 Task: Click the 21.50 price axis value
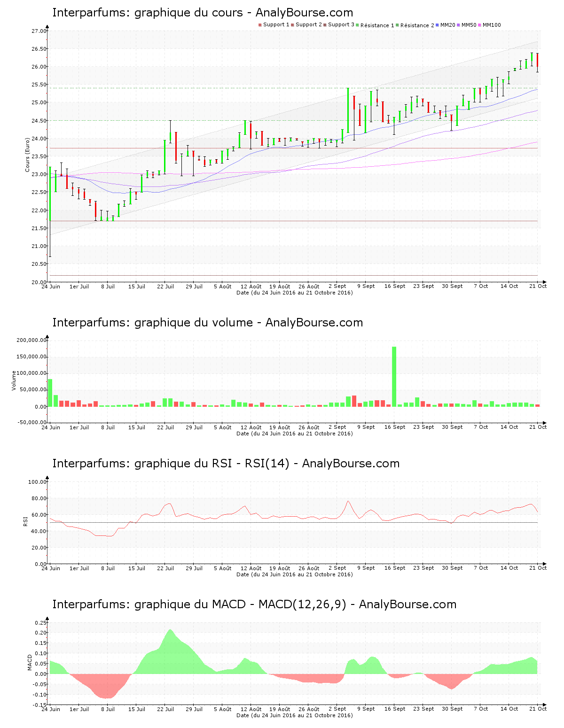39,228
